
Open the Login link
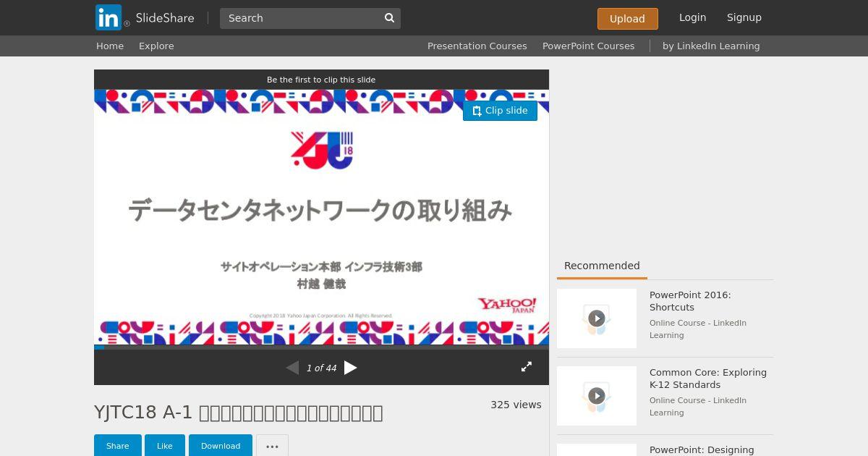[x=692, y=17]
